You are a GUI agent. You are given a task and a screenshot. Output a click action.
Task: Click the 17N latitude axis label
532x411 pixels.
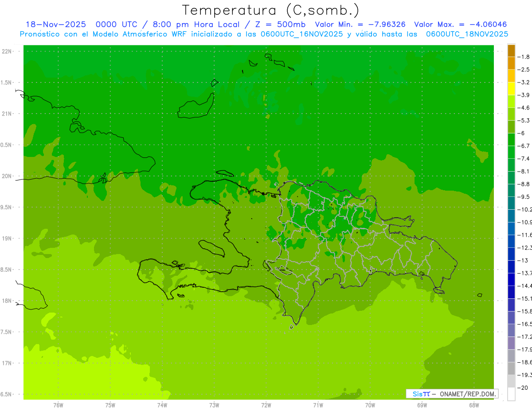(7, 363)
